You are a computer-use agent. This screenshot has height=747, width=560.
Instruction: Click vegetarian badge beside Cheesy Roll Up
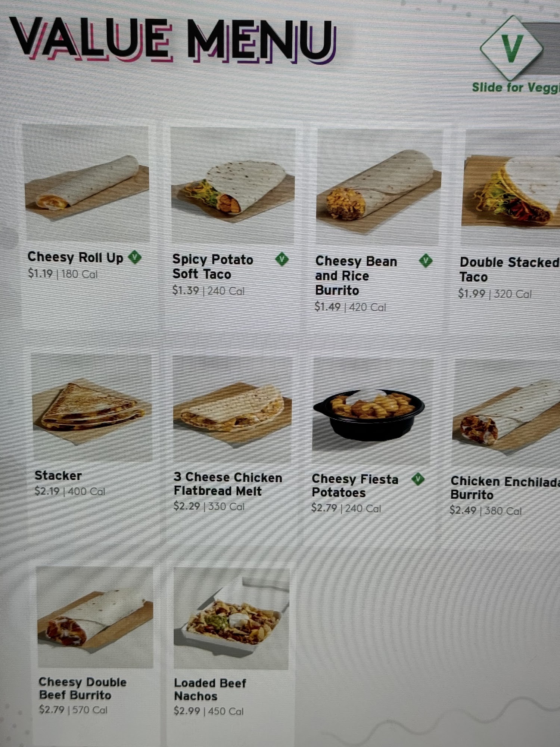(135, 257)
